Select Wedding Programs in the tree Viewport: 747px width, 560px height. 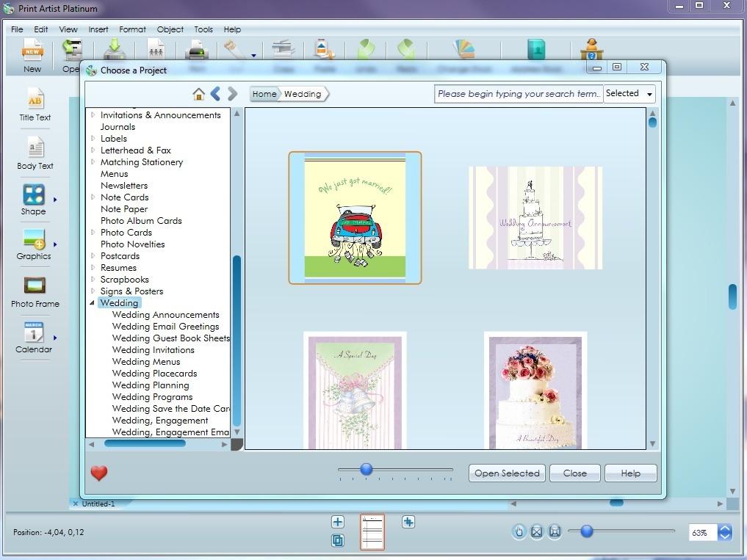point(153,396)
